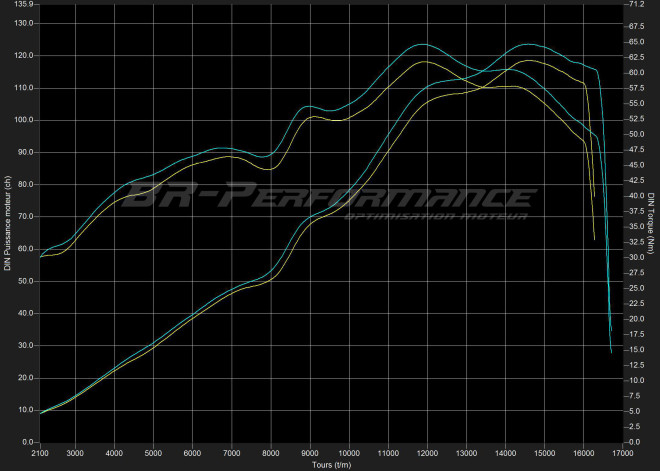Select the 'DIN Puissance moteur (ch)' axis title

(7, 222)
